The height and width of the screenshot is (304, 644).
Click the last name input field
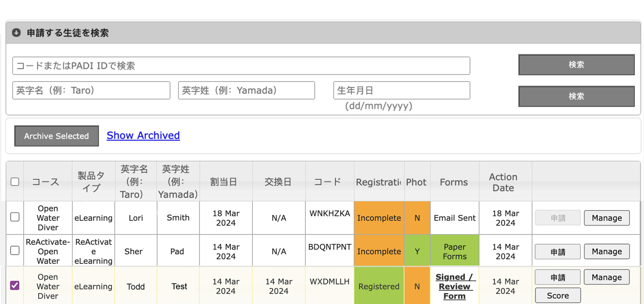pyautogui.click(x=246, y=90)
